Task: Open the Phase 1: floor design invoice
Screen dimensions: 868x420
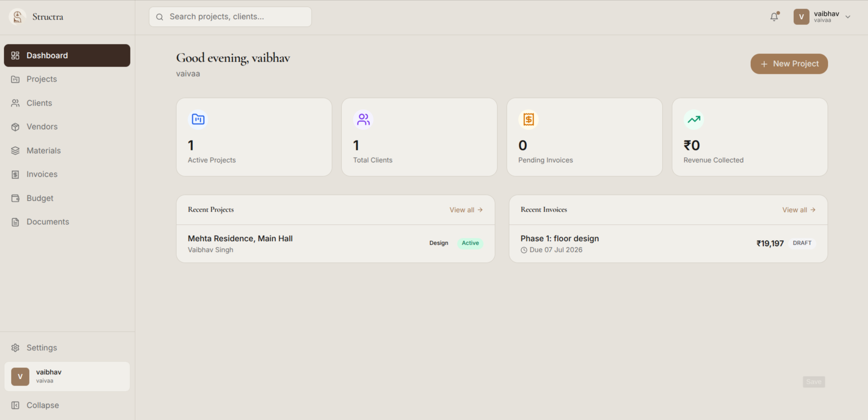Action: pos(668,244)
